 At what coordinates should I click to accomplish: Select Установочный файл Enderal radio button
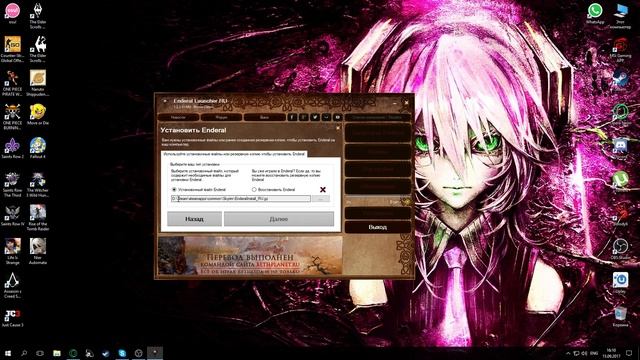(x=174, y=189)
